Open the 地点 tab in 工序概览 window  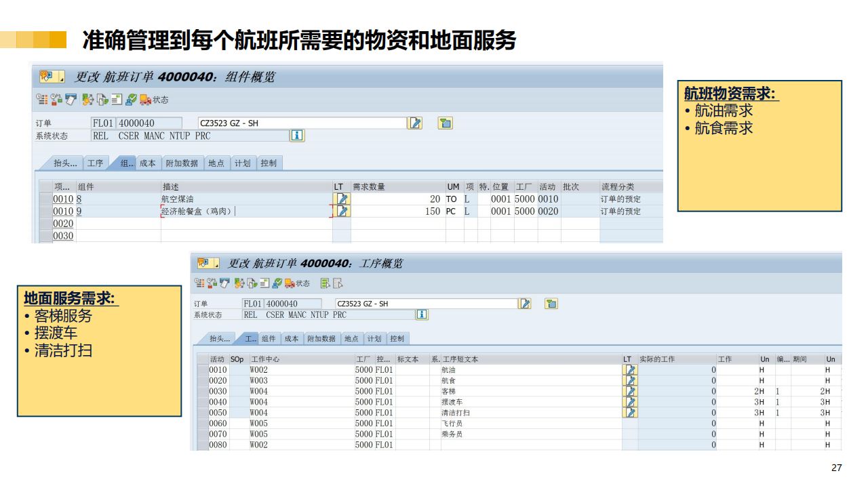(351, 338)
